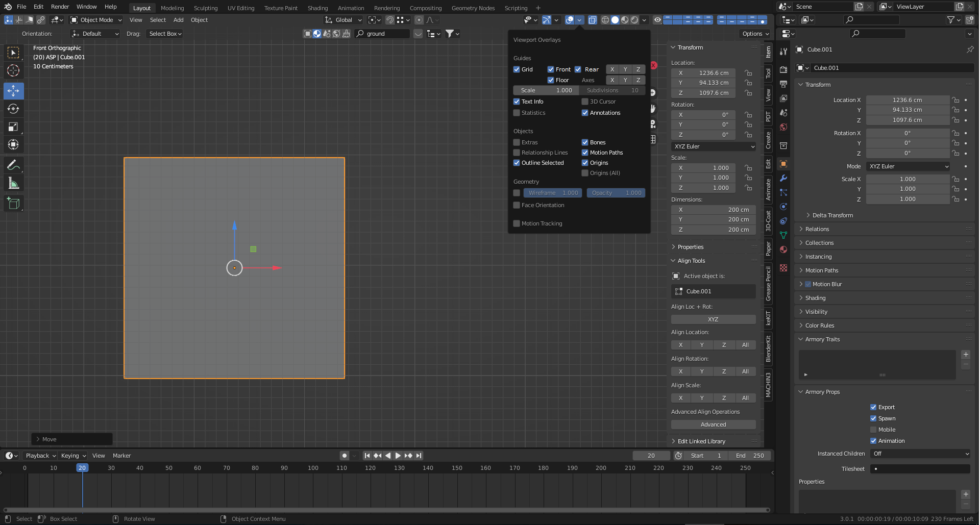The width and height of the screenshot is (980, 525).
Task: Open the viewport Add menu
Action: (x=178, y=20)
